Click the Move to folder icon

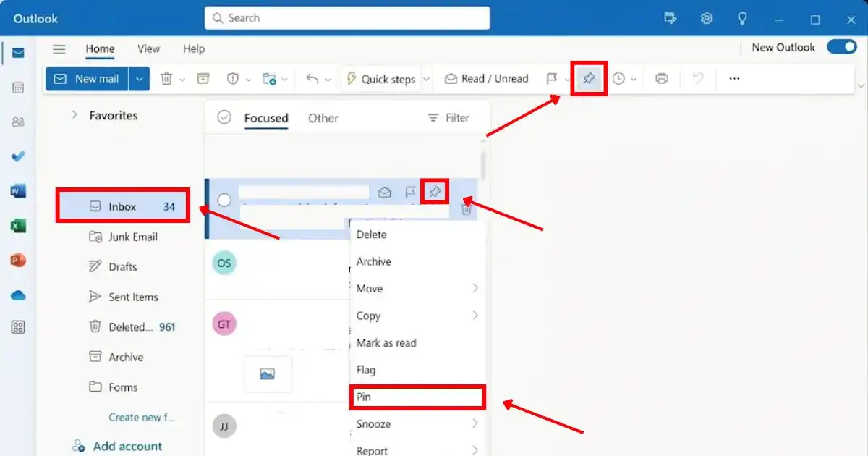(x=269, y=79)
